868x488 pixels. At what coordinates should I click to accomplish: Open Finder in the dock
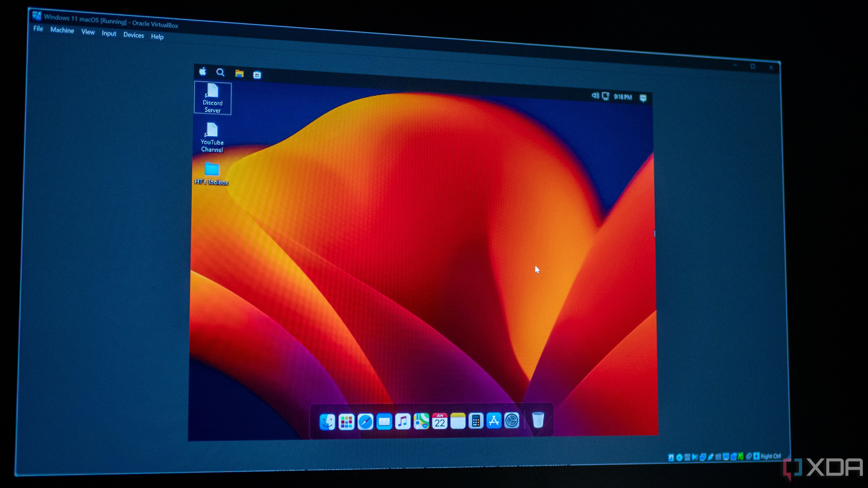pos(327,422)
